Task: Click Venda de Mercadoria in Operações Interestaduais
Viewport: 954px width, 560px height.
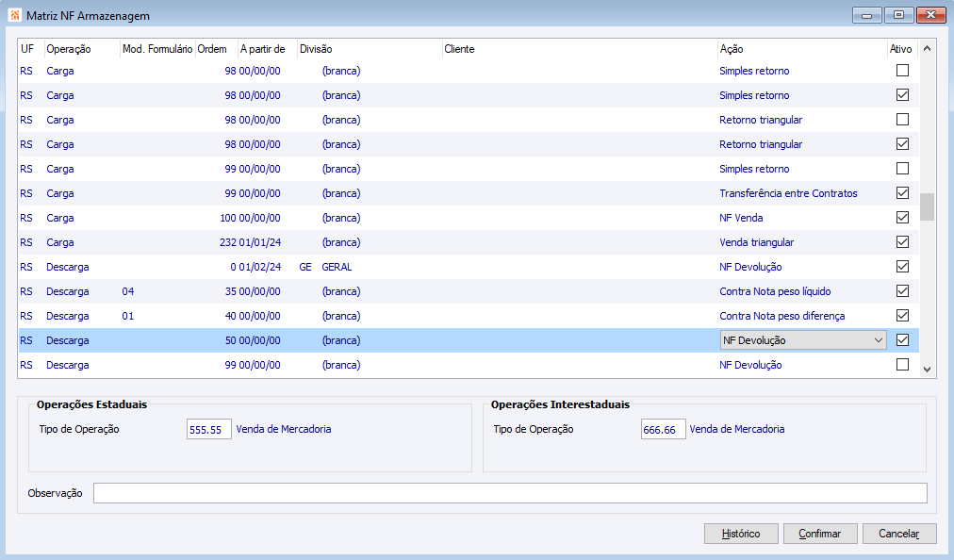Action: pos(737,429)
